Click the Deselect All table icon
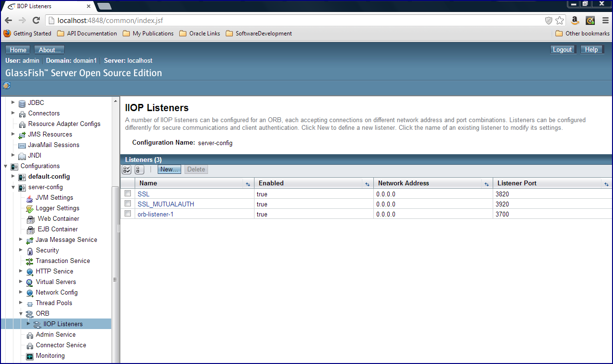The image size is (613, 364). click(139, 170)
